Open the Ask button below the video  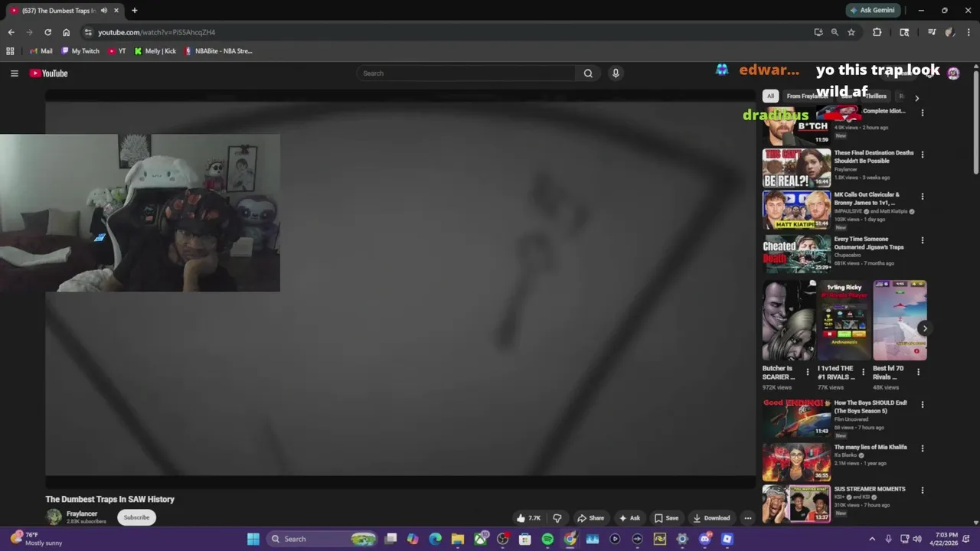click(629, 518)
